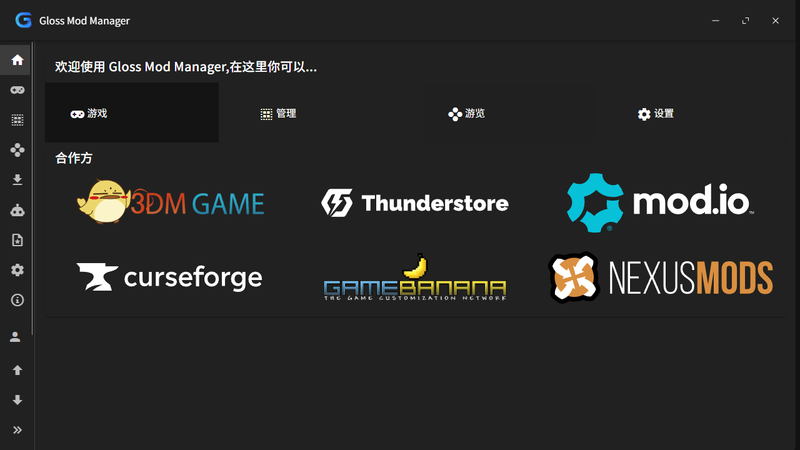The height and width of the screenshot is (450, 800).
Task: Close the Gloss Mod Manager window
Action: pyautogui.click(x=776, y=20)
